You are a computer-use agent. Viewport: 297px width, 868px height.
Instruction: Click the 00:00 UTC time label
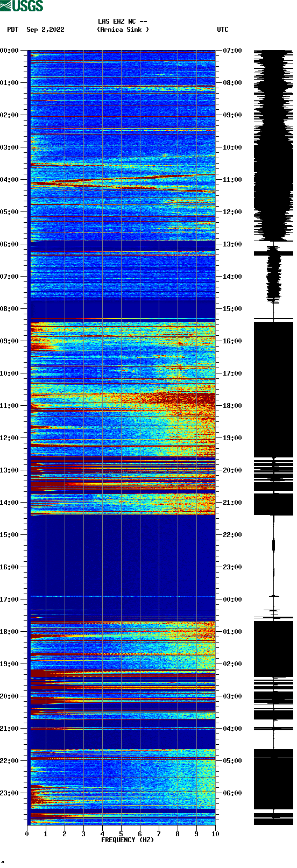click(232, 599)
